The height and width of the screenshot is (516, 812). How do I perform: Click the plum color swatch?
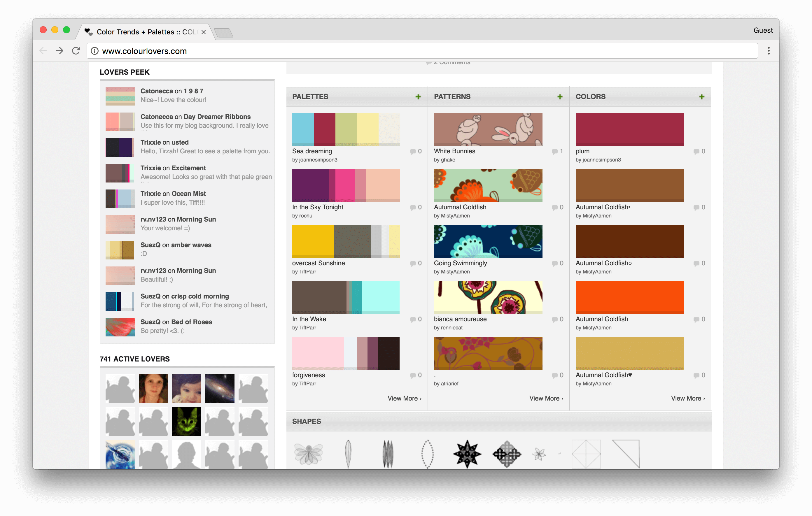630,129
